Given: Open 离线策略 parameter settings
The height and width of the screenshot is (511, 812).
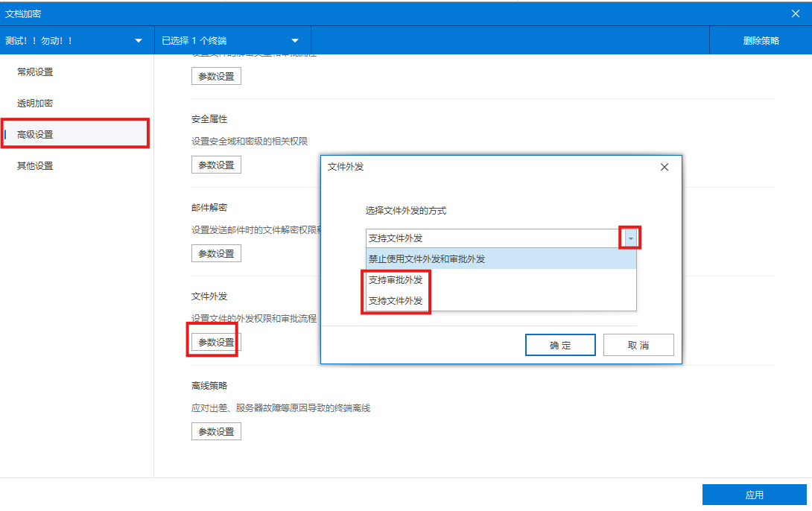Looking at the screenshot, I should (216, 431).
